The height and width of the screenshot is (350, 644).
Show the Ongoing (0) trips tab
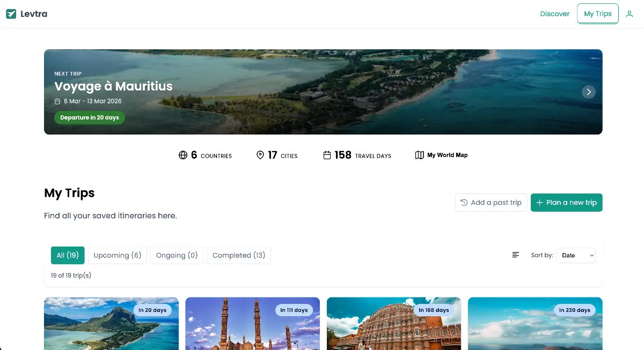pos(177,255)
